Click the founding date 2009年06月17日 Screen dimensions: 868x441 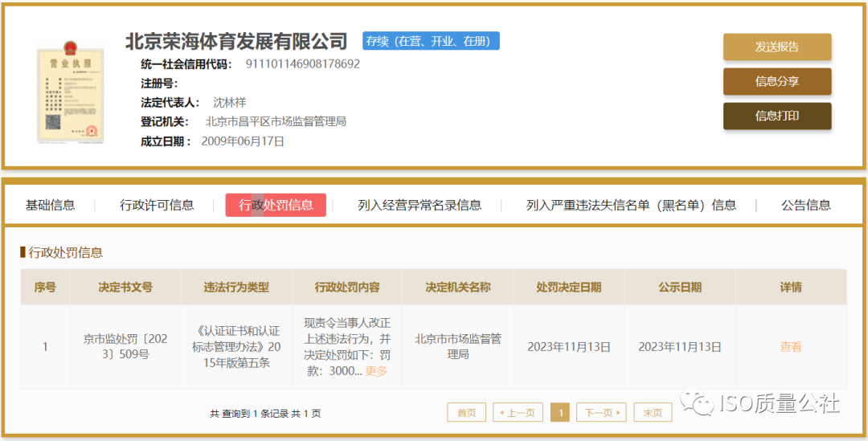[x=243, y=141]
